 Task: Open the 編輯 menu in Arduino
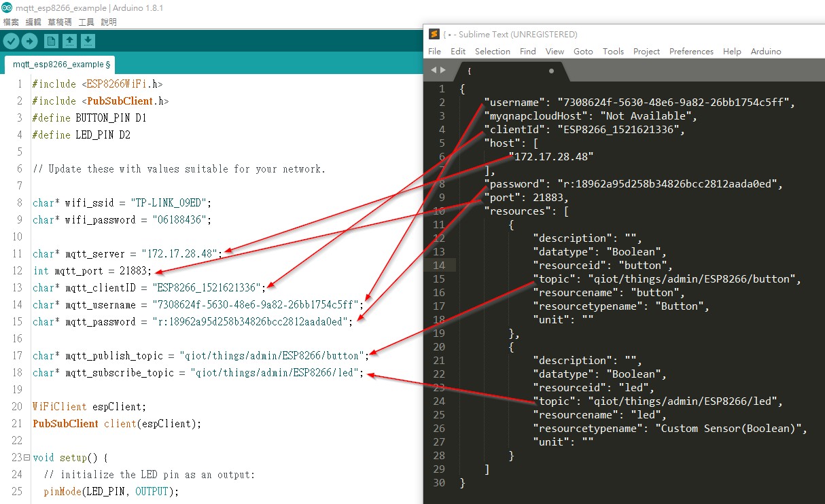(x=33, y=22)
